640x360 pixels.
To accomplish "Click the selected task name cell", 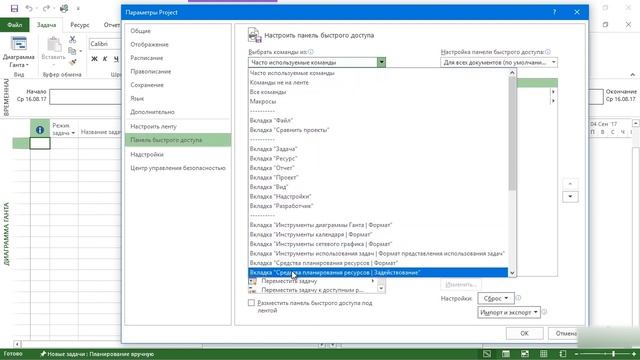I will [x=40, y=143].
